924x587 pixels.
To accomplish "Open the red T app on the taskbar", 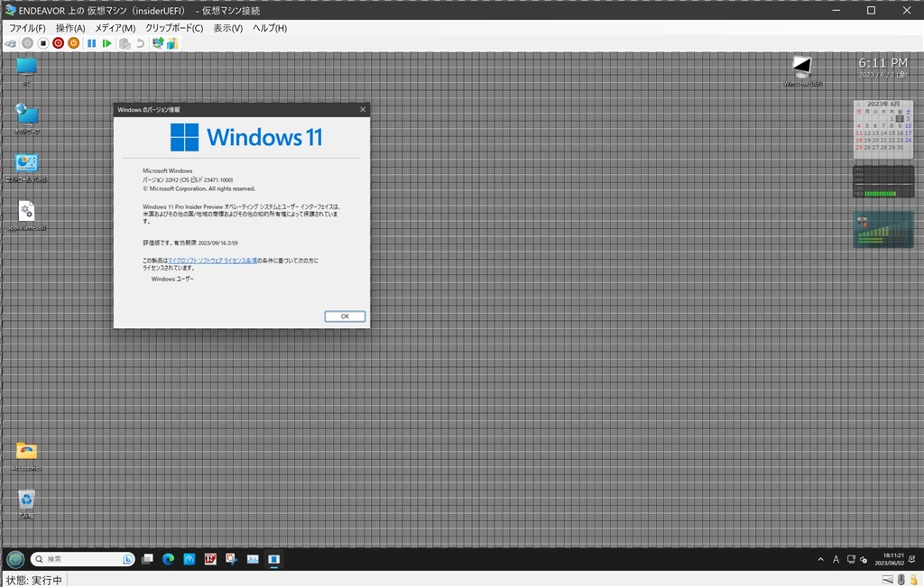I will [210, 559].
